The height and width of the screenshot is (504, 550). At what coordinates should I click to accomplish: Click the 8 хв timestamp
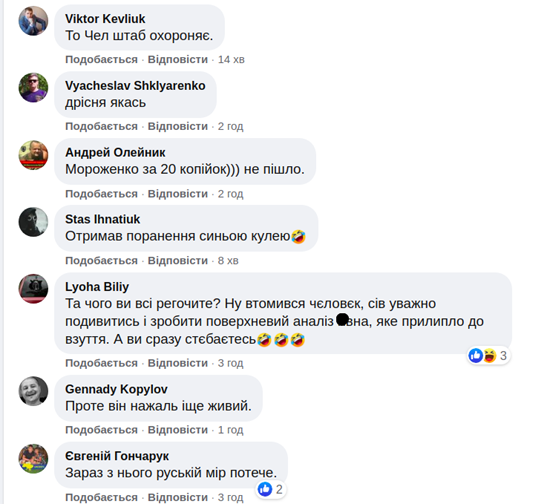228,261
